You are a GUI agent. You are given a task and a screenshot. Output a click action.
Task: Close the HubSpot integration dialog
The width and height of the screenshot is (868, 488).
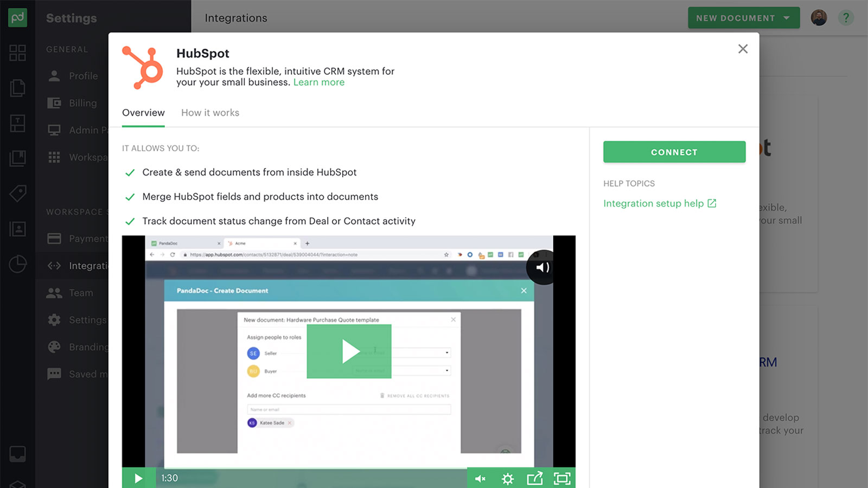(x=743, y=49)
